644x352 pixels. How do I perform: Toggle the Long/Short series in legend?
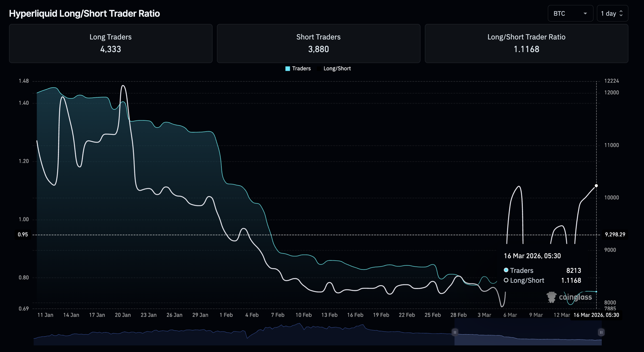click(337, 69)
